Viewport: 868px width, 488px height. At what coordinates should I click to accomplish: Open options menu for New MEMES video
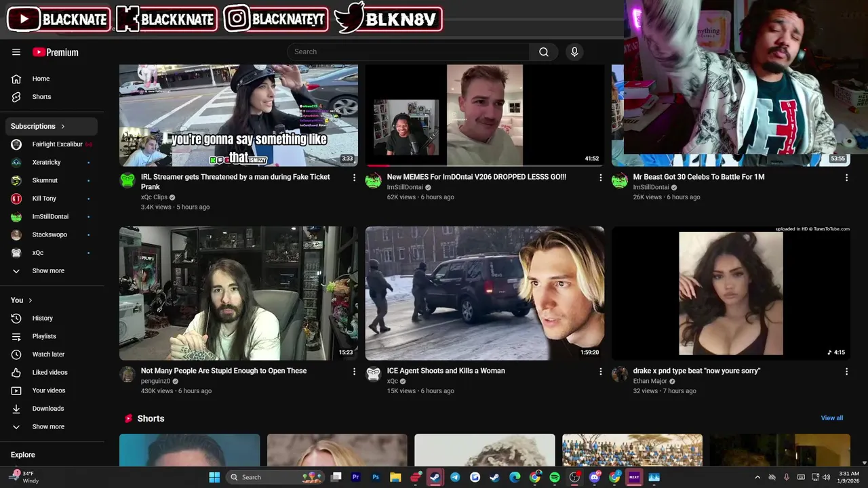[x=600, y=178]
